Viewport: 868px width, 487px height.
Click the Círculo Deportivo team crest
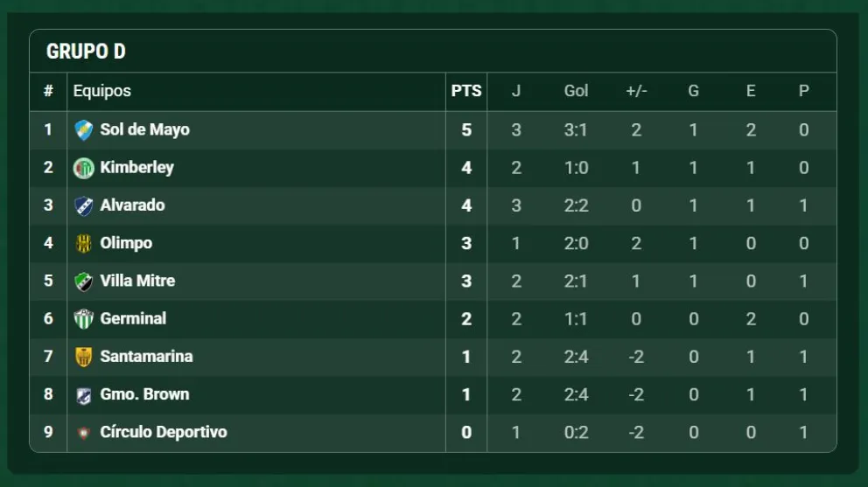83,433
